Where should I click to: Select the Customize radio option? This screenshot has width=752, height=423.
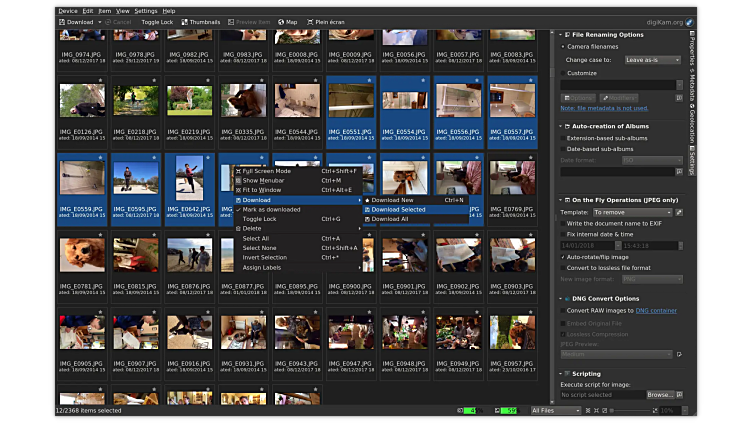click(563, 73)
